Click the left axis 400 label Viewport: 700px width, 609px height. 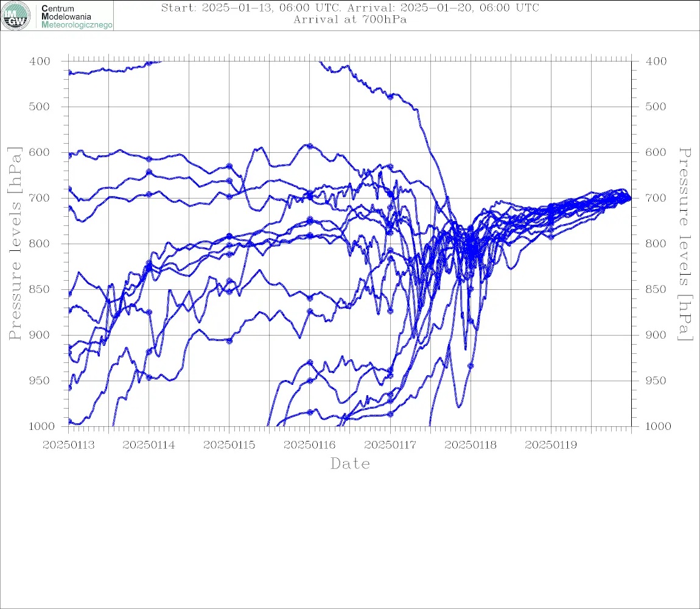point(40,62)
